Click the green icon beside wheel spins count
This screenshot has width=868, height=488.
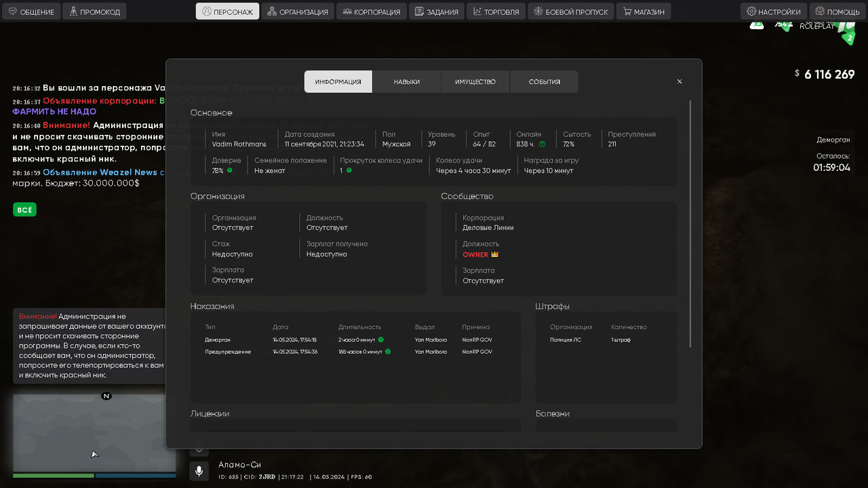pos(349,170)
